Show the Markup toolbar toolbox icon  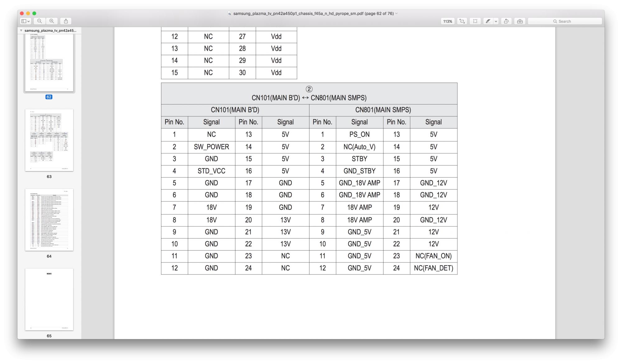[x=520, y=21]
